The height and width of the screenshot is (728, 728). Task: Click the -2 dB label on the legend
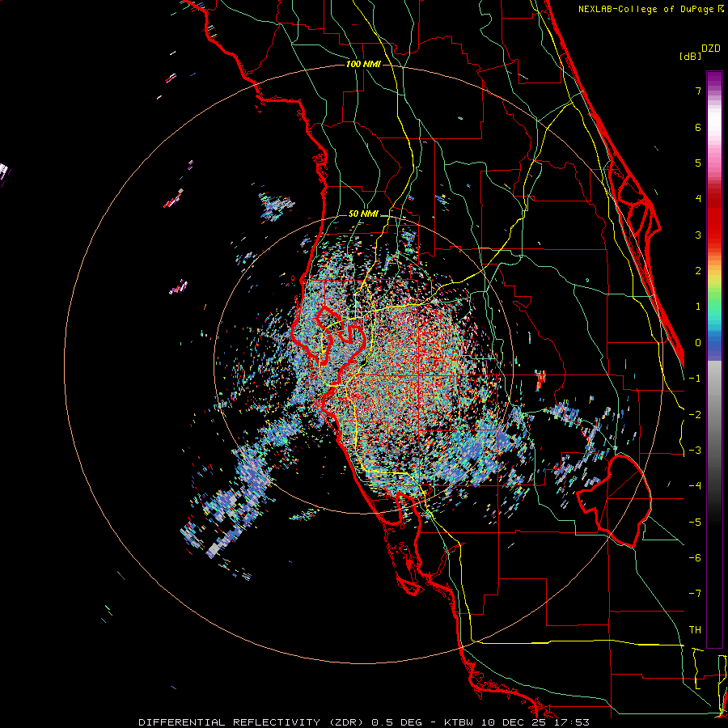point(695,414)
